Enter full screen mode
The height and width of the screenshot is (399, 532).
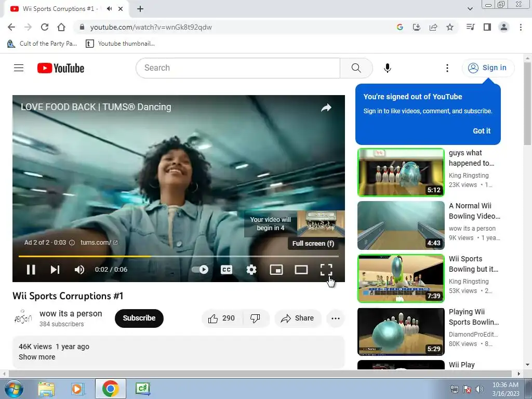coord(326,270)
